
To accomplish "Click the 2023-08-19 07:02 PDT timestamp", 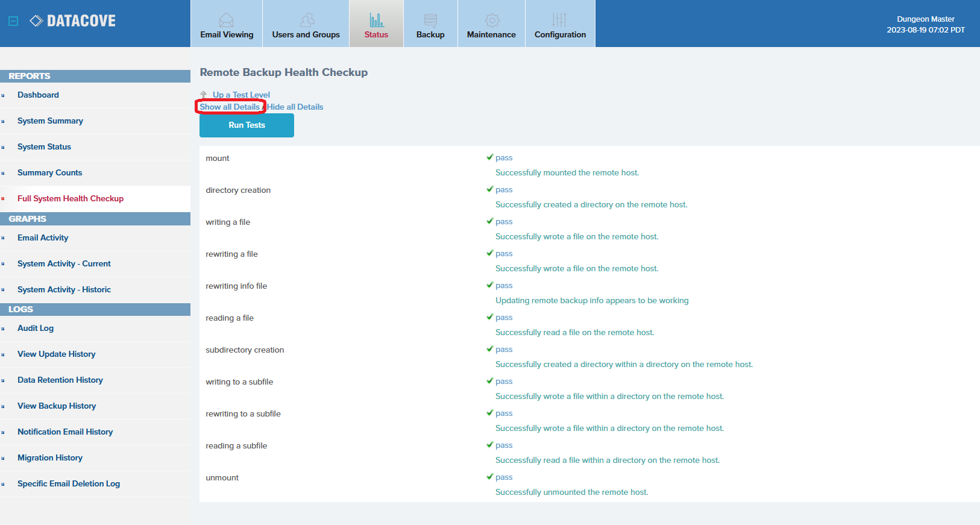I will coord(926,30).
